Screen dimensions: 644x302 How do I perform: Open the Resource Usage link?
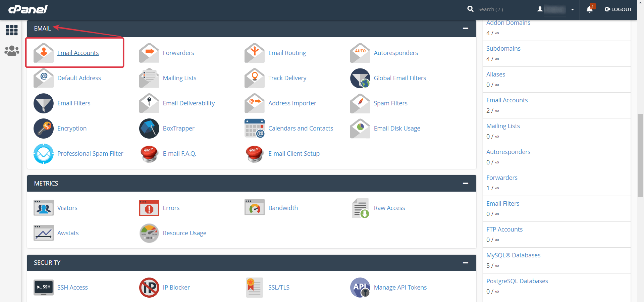pyautogui.click(x=184, y=233)
